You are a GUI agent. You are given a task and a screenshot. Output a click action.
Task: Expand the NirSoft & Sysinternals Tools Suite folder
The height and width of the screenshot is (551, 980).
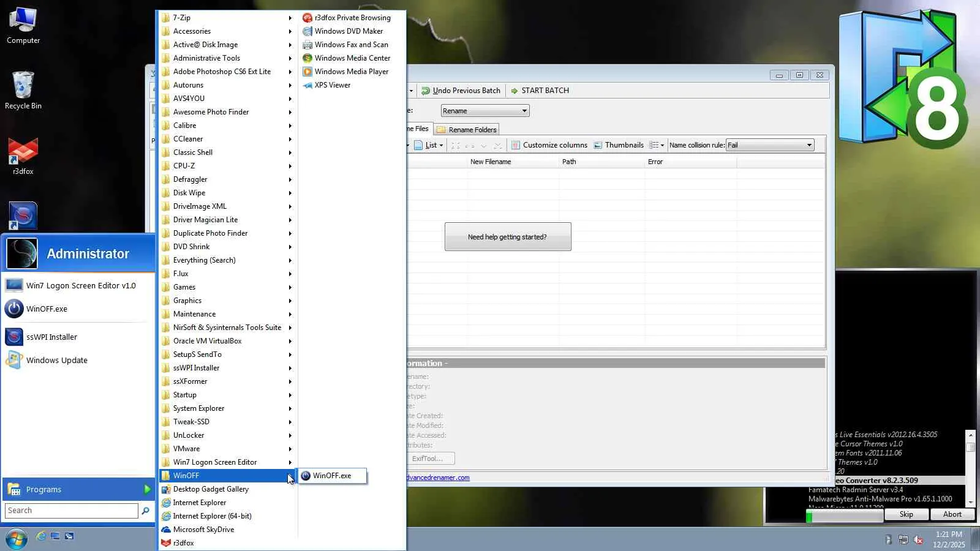point(227,328)
